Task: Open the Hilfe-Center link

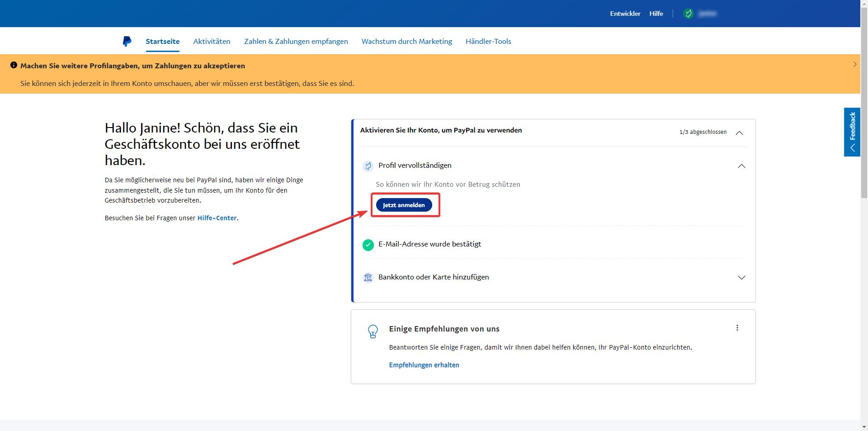Action: pyautogui.click(x=217, y=218)
